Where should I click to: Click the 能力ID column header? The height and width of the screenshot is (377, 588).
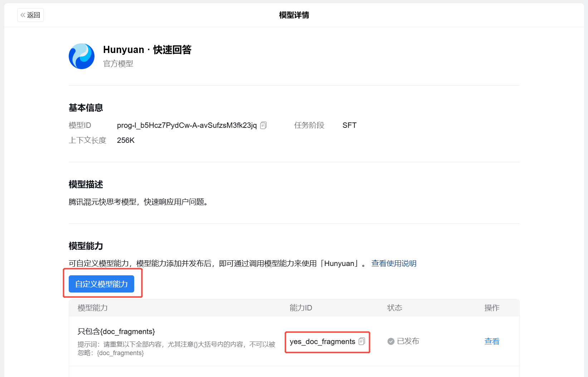tap(301, 308)
